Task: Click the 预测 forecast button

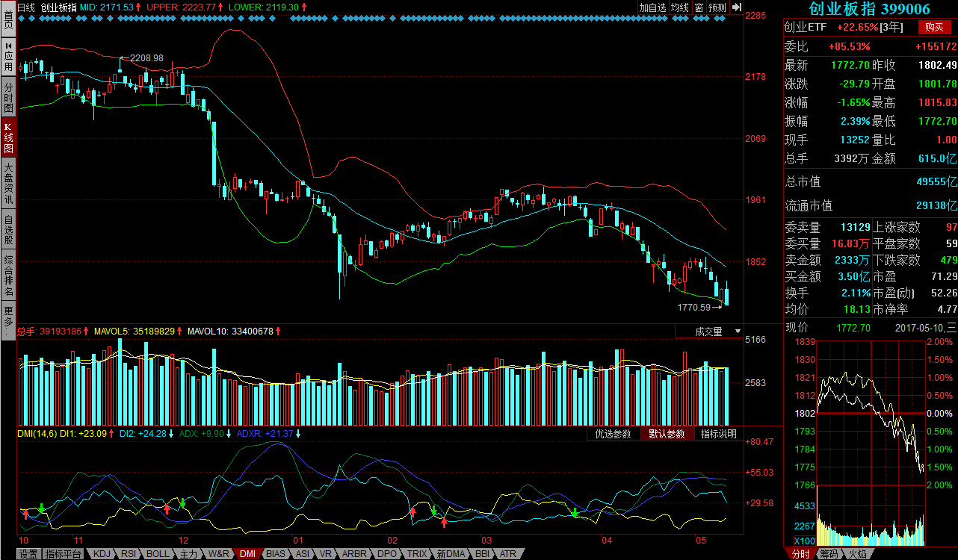Action: [717, 7]
